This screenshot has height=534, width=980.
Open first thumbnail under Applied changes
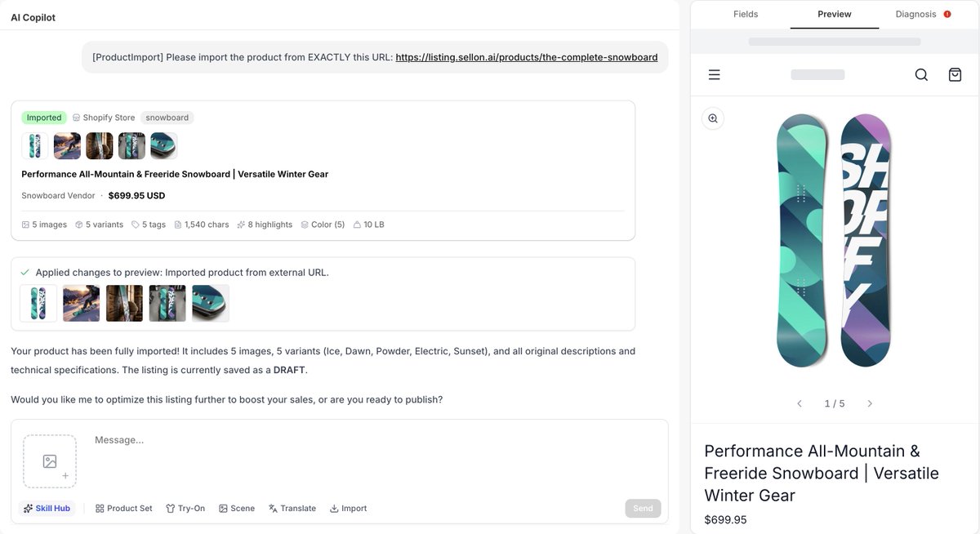(x=38, y=303)
